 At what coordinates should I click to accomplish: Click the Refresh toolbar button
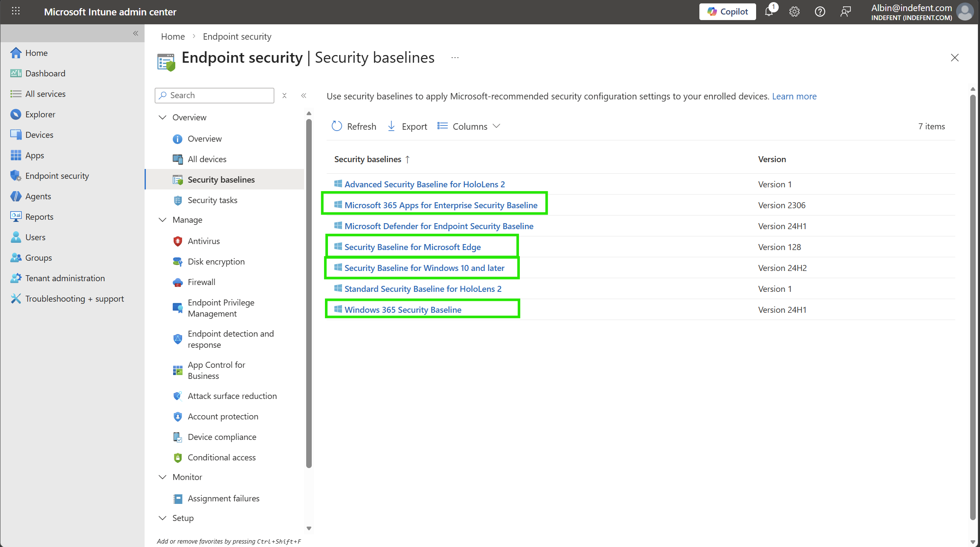pos(354,126)
